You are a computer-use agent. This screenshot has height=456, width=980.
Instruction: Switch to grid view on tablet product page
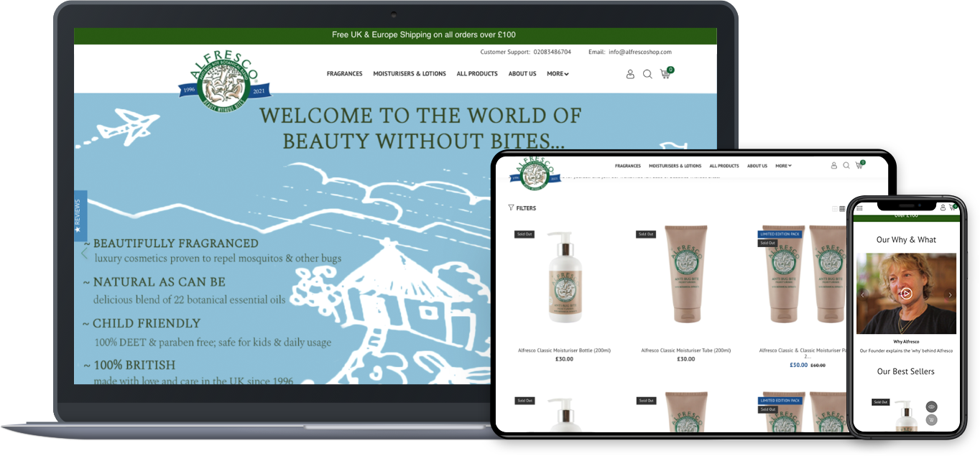click(x=842, y=209)
